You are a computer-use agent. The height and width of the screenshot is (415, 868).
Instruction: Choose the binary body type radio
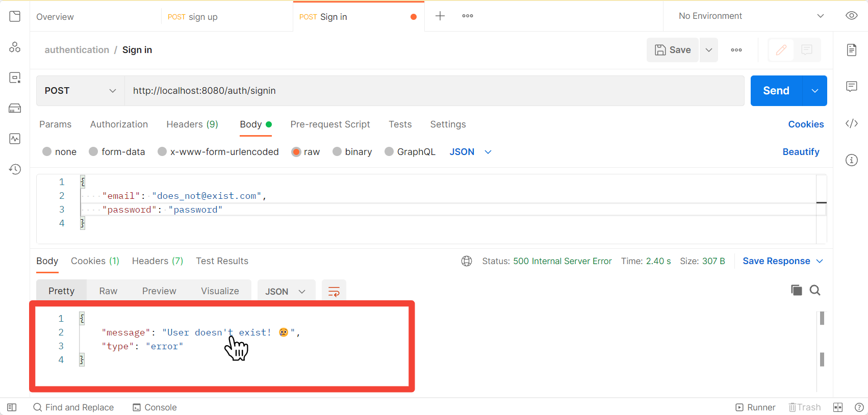337,152
